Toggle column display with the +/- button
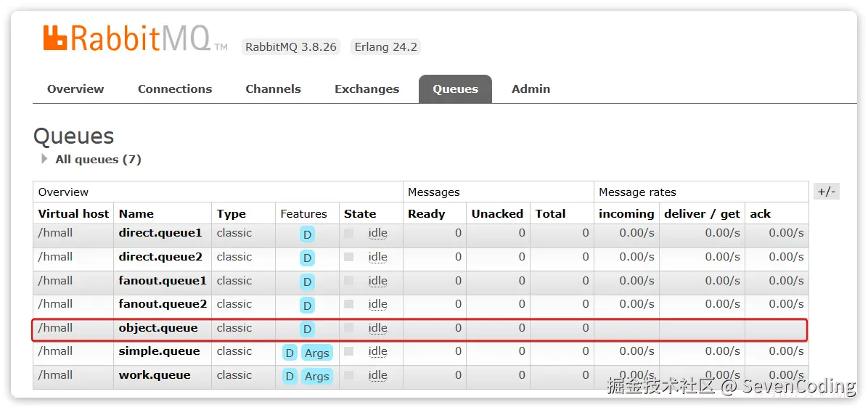This screenshot has height=410, width=868. point(827,192)
